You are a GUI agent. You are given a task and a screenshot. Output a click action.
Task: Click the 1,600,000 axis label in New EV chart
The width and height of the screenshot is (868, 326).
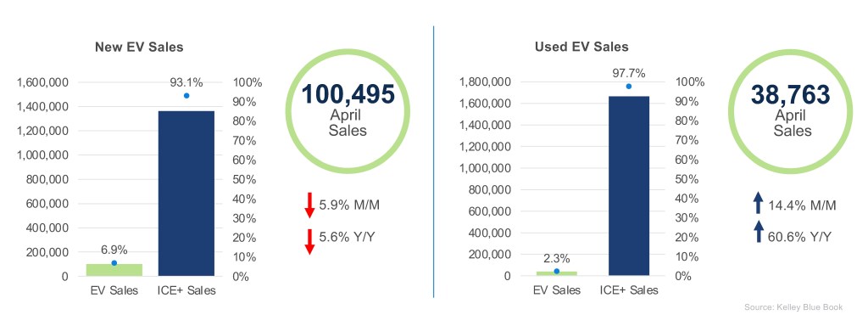click(42, 82)
